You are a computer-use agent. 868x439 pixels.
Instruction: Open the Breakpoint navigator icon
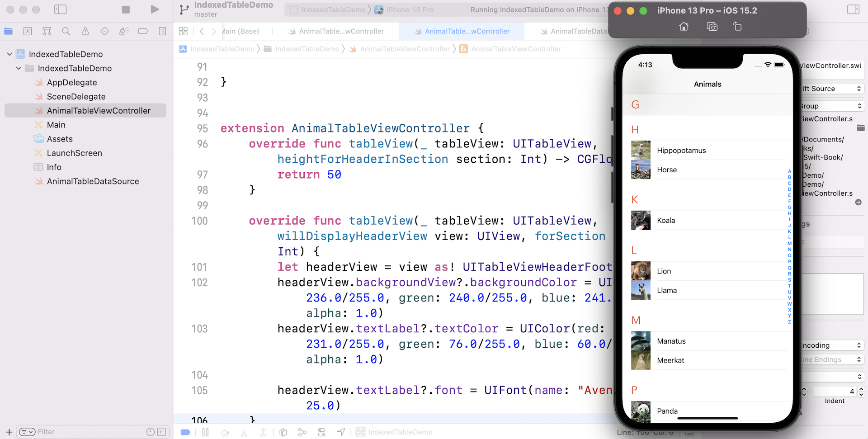[x=143, y=31]
